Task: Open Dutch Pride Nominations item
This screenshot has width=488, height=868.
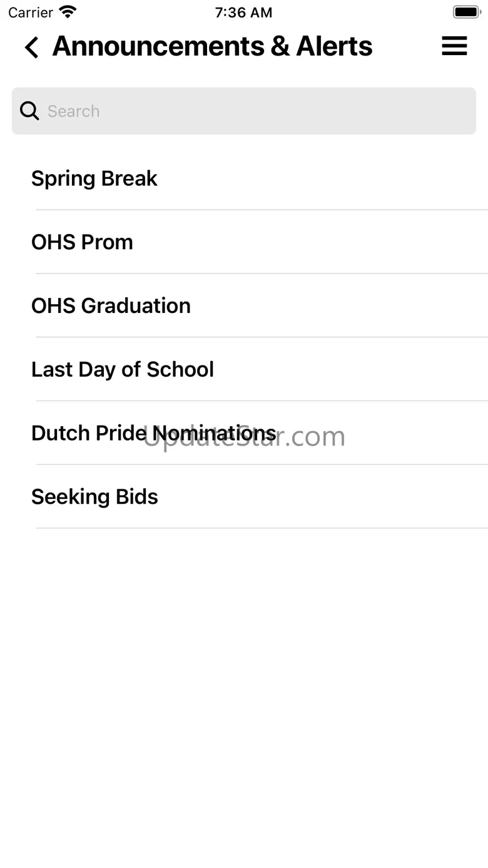Action: coord(244,433)
